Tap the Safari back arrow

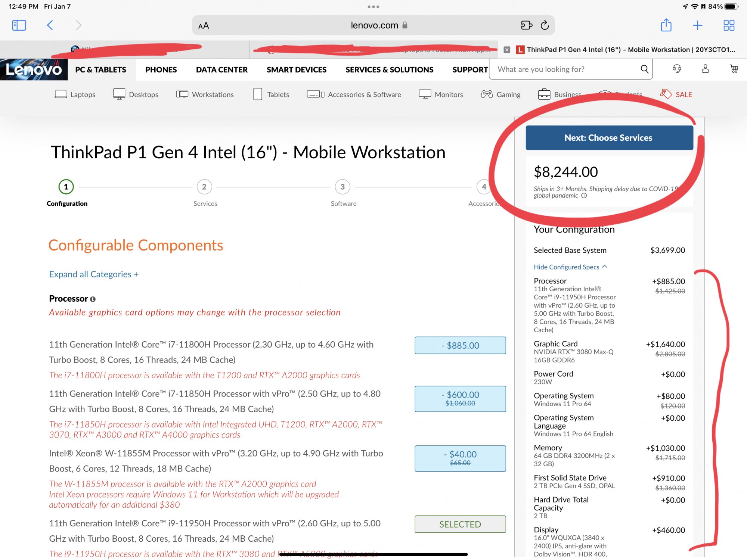50,25
